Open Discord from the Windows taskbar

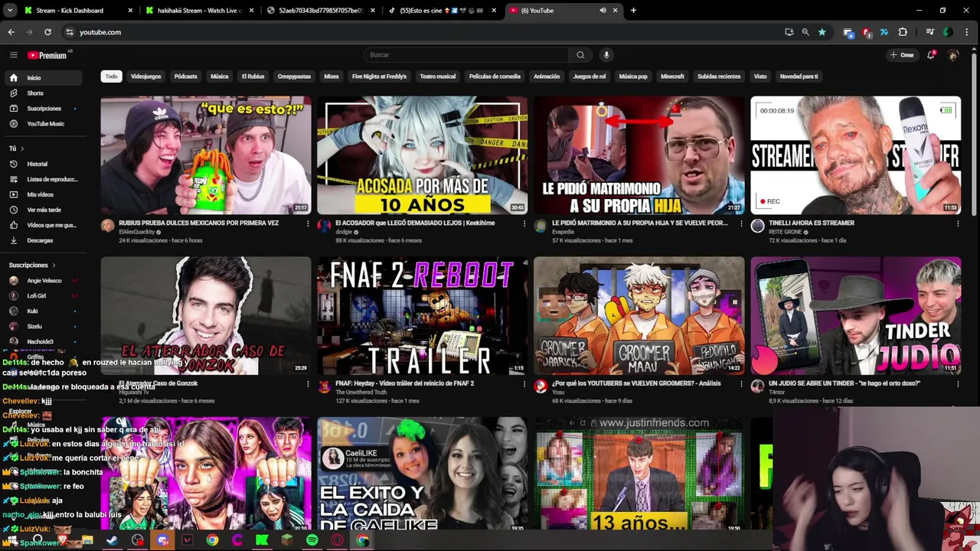[162, 540]
